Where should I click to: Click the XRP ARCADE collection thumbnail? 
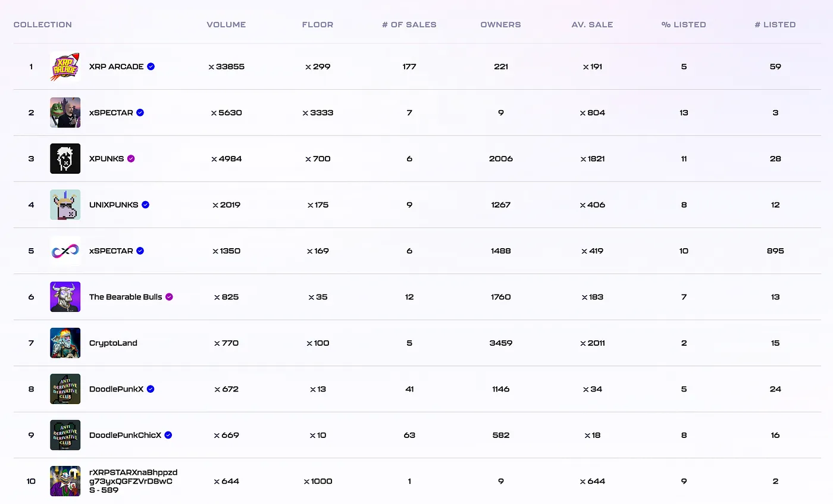(x=65, y=67)
